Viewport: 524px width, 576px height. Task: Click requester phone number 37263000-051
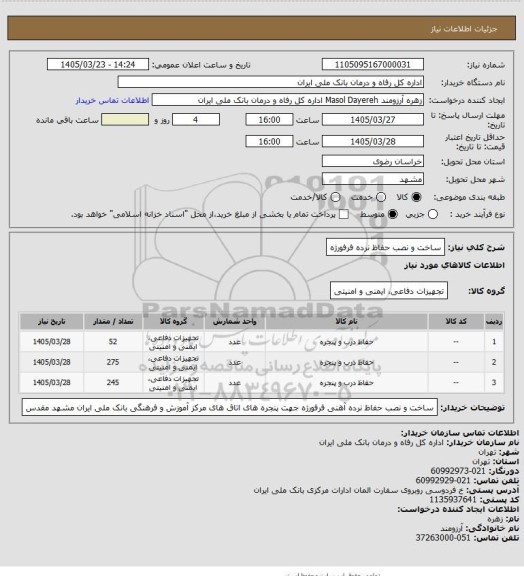(x=443, y=538)
